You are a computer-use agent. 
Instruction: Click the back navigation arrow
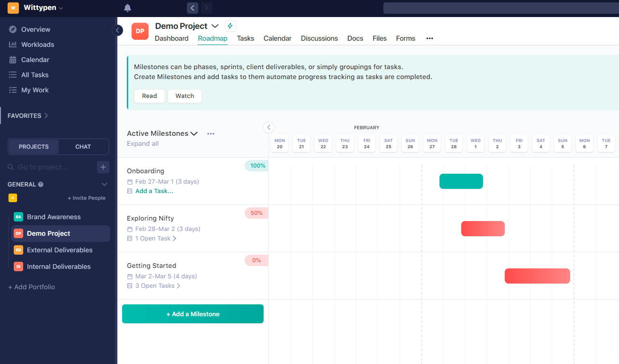coord(192,8)
